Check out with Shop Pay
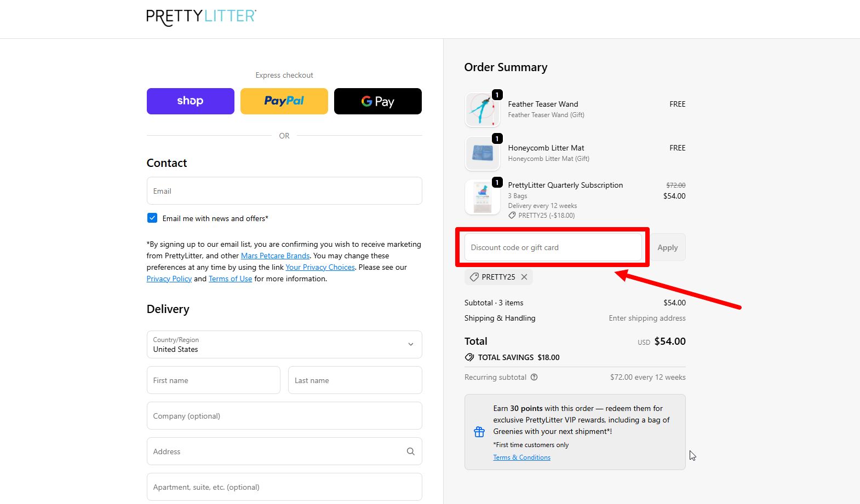This screenshot has width=860, height=504. click(190, 101)
